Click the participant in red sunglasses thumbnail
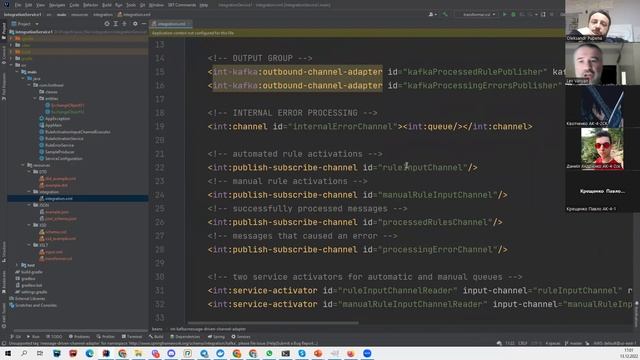Image resolution: width=640 pixels, height=360 pixels. [602, 149]
